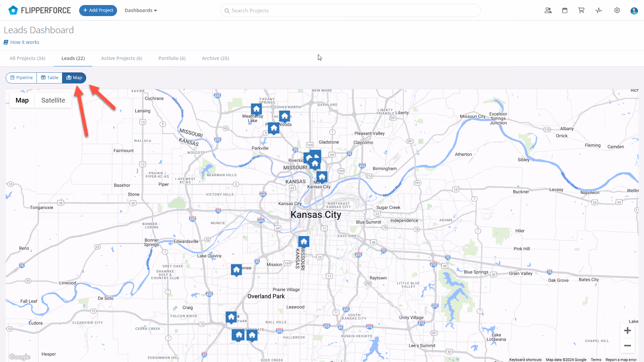Open the settings gear icon

[617, 10]
